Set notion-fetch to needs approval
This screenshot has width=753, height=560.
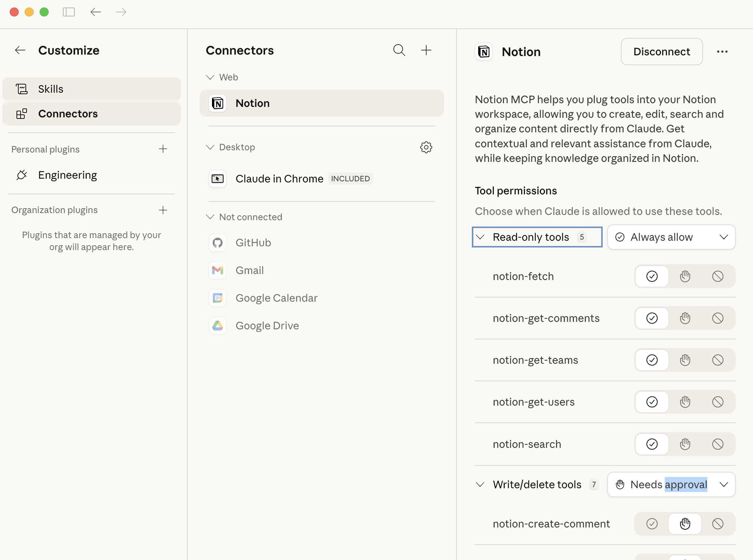tap(685, 276)
